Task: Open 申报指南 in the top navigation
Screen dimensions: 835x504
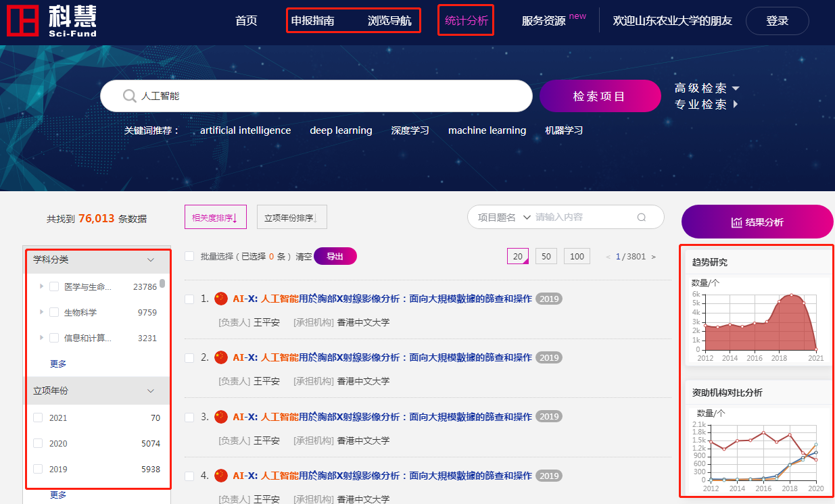Action: 312,21
